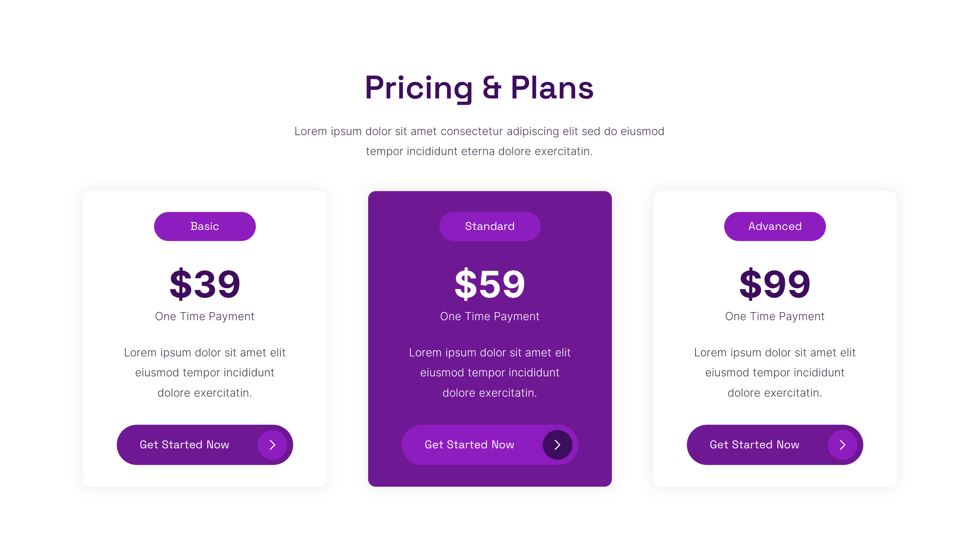Click One Time Payment in the Standard card

pos(490,316)
